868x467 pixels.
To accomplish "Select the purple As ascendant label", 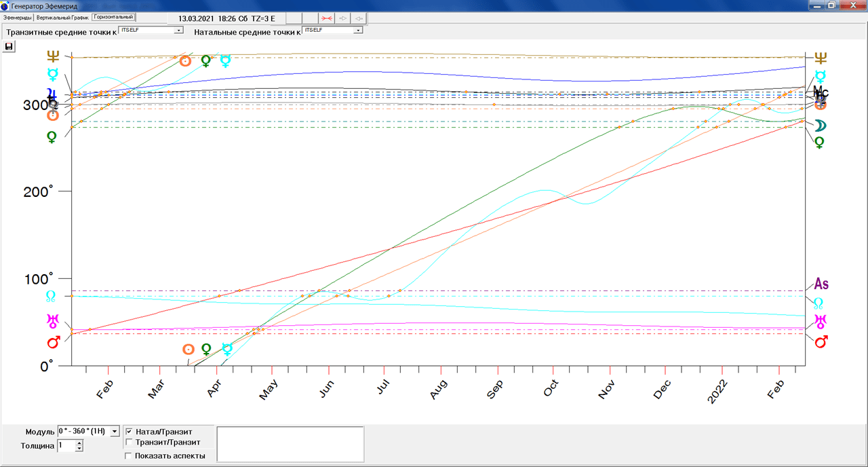I will coord(821,284).
